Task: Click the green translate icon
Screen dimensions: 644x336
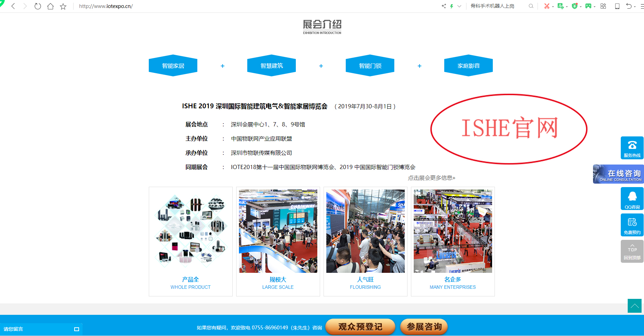Action: pyautogui.click(x=560, y=6)
